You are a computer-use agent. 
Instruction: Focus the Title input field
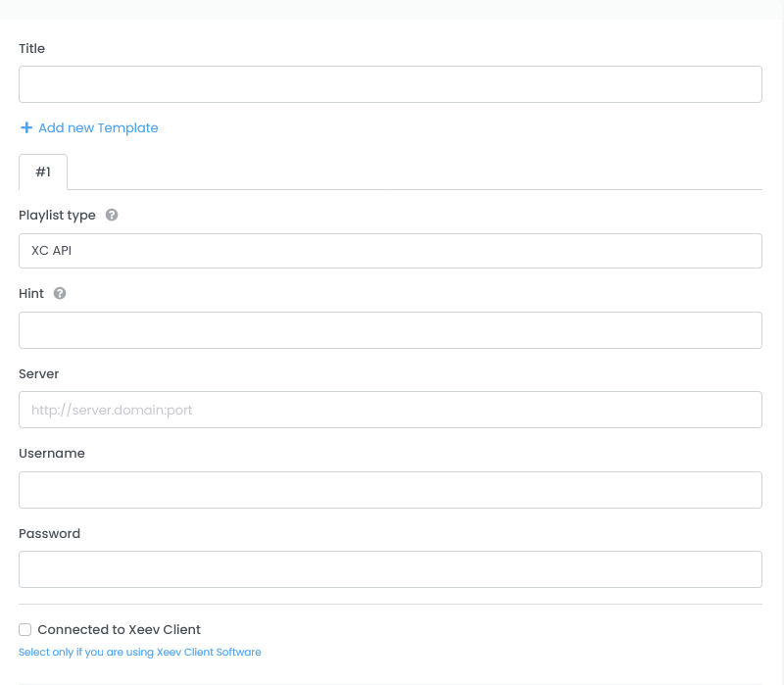[390, 84]
